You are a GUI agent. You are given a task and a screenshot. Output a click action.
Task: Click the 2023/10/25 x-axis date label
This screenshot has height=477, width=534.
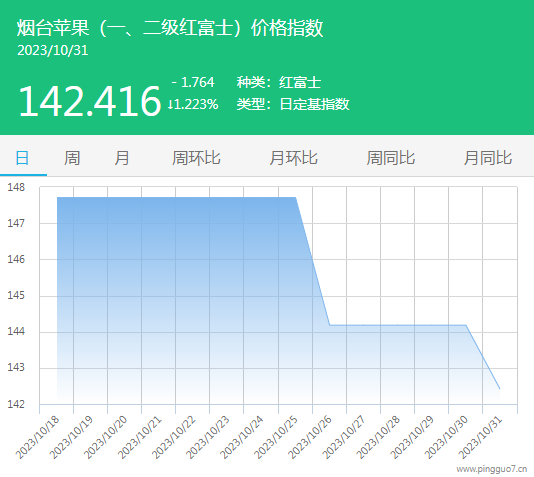click(276, 437)
